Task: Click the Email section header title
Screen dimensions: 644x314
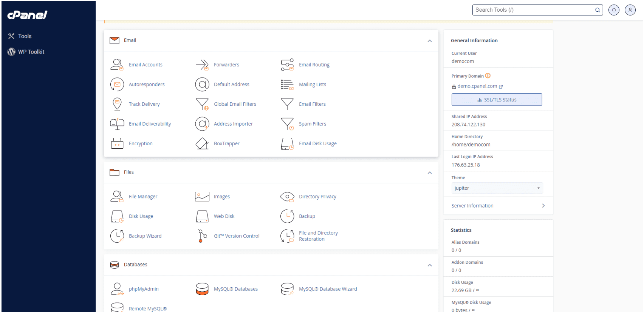Action: 130,40
